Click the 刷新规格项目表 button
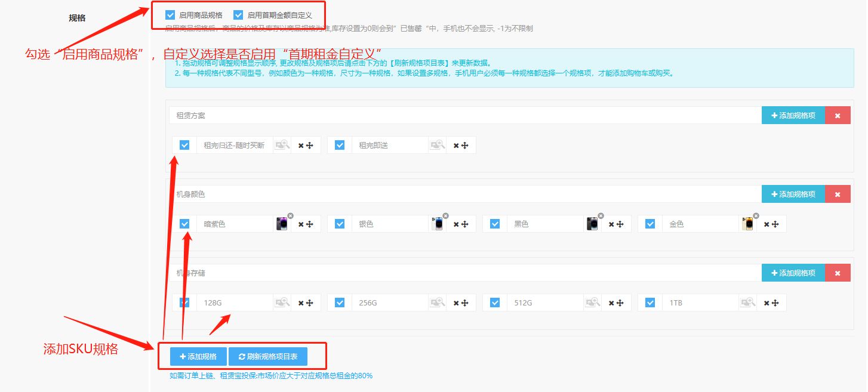This screenshot has width=868, height=392. click(268, 356)
